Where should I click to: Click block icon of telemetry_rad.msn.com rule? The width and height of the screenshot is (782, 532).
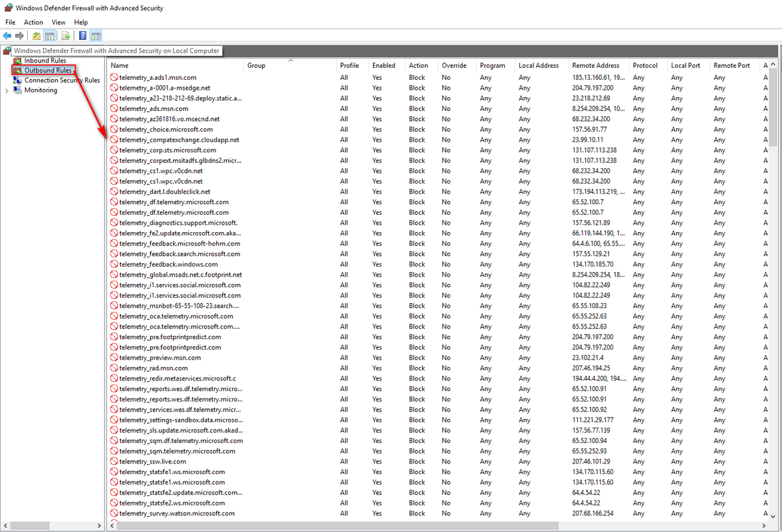coord(114,368)
